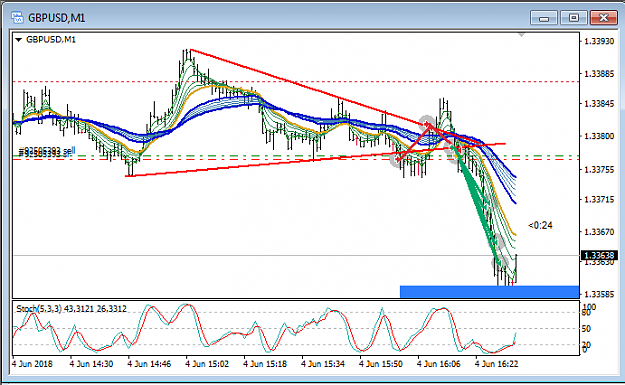Image resolution: width=625 pixels, height=385 pixels.
Task: Click the 4 Jun 14:46 time axis label
Action: pos(149,364)
